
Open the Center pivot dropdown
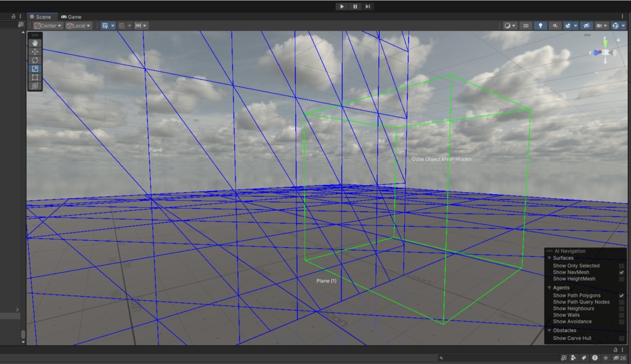point(47,25)
